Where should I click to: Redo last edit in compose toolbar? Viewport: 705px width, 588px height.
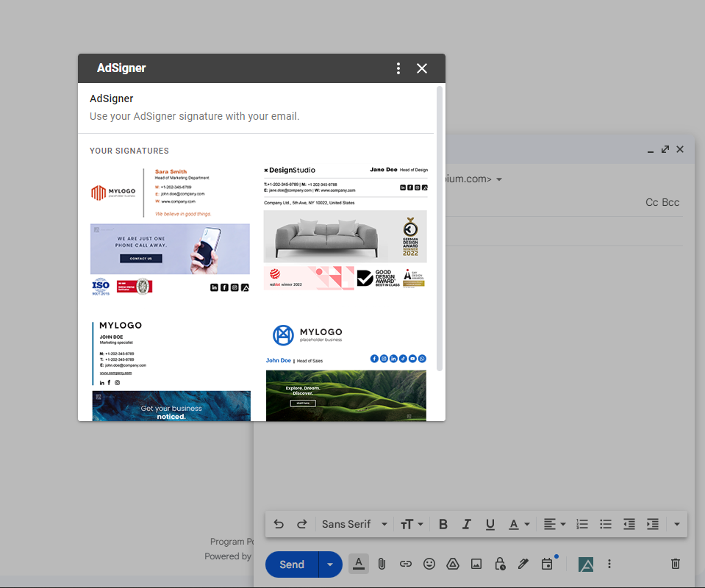pyautogui.click(x=302, y=524)
